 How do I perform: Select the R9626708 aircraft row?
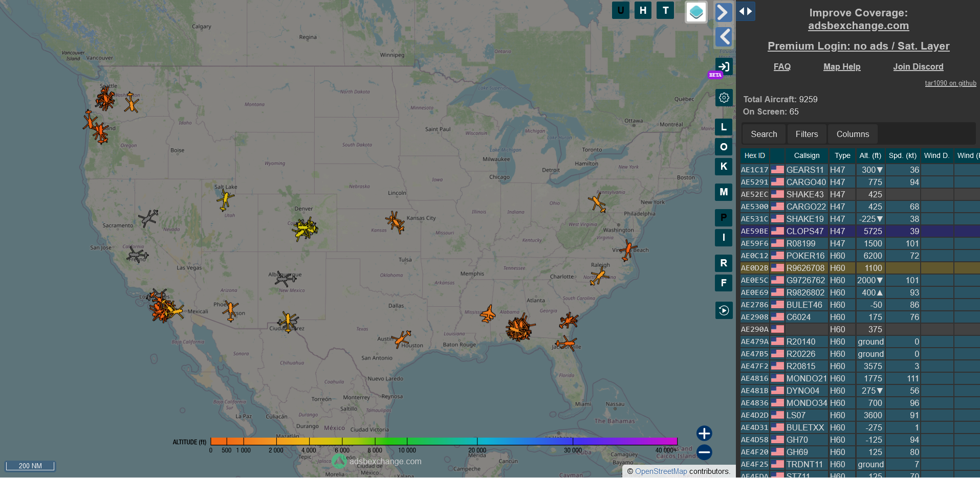point(860,268)
